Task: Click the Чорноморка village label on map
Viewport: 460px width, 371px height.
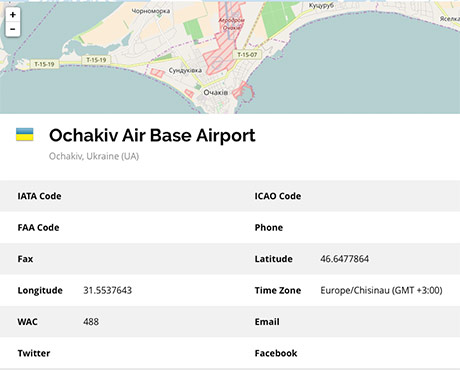Action: click(x=151, y=11)
